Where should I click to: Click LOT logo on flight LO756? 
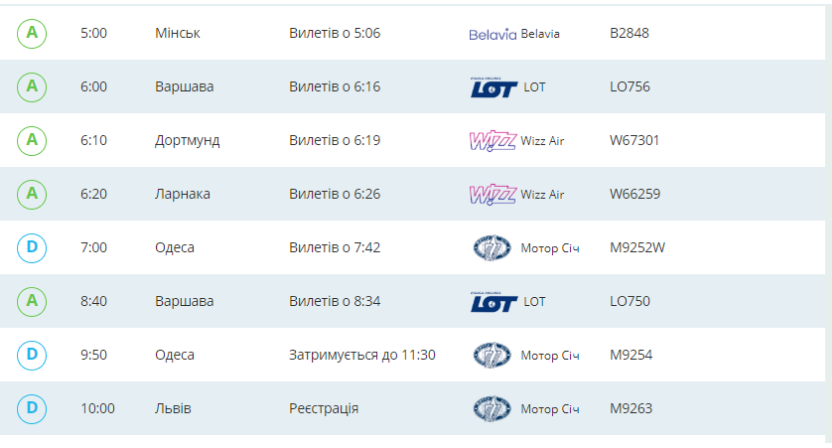pos(494,87)
